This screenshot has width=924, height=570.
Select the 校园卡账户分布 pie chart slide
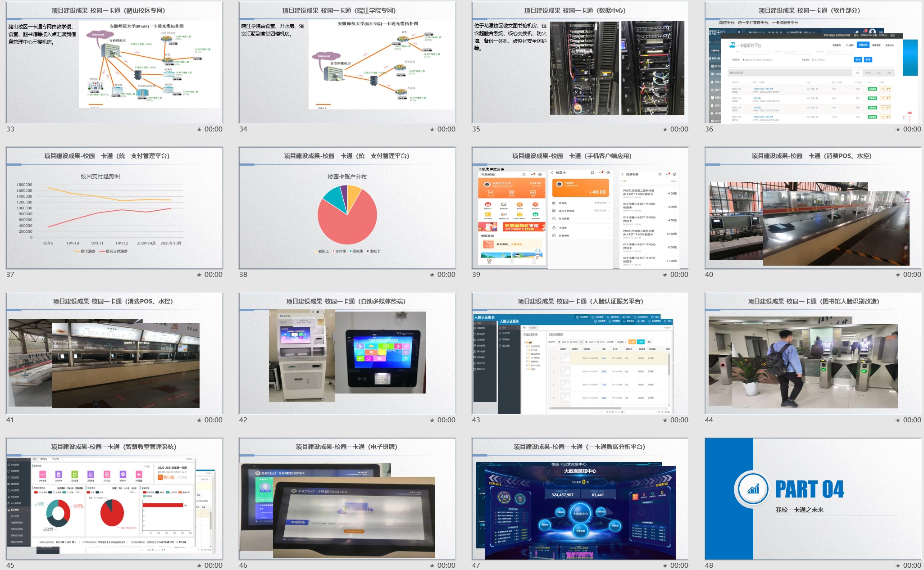[347, 208]
